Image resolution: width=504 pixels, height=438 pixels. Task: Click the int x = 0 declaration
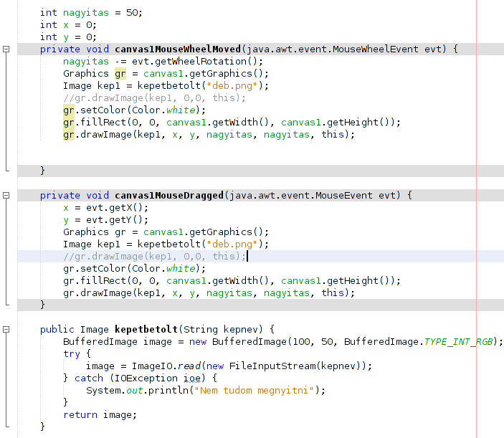click(x=68, y=25)
